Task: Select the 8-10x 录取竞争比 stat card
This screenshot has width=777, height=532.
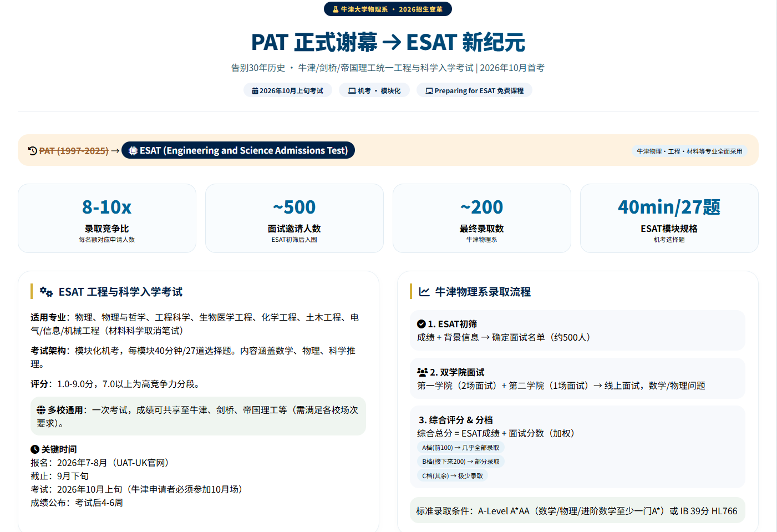Action: point(107,219)
